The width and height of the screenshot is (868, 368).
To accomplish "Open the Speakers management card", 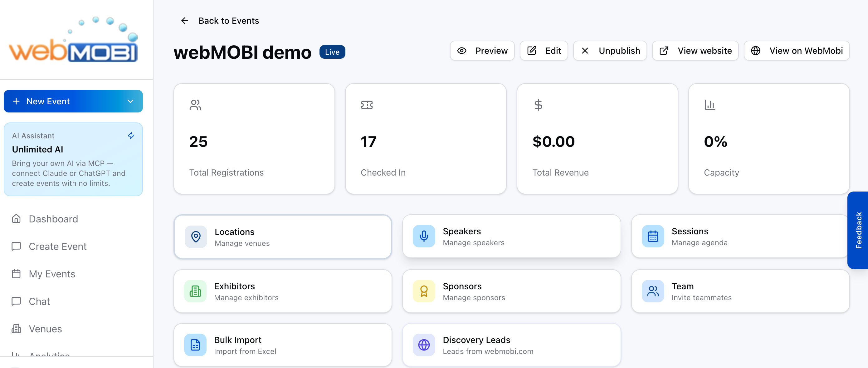I will pyautogui.click(x=511, y=236).
